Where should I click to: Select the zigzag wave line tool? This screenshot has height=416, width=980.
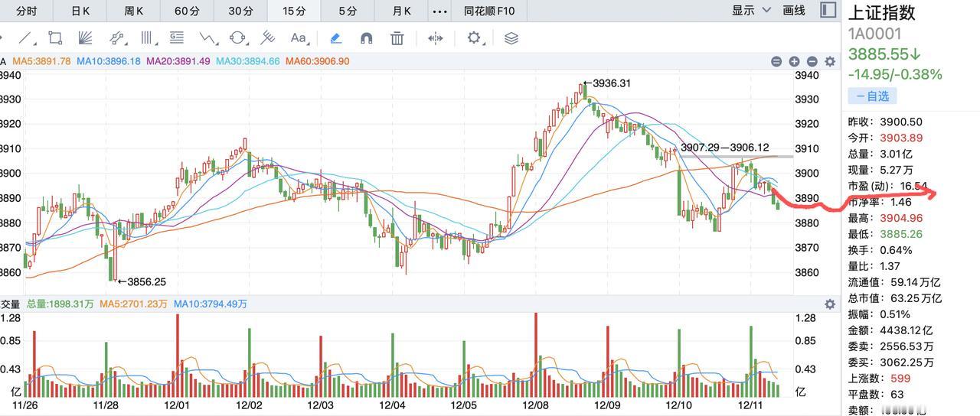[207, 37]
